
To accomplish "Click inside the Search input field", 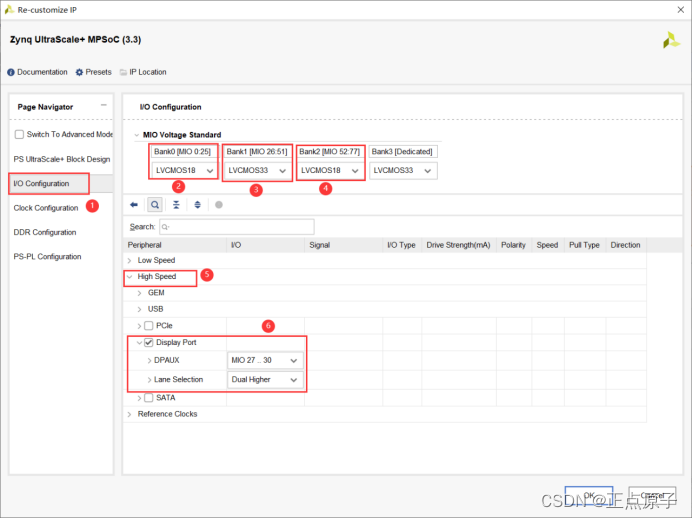I will tap(237, 227).
